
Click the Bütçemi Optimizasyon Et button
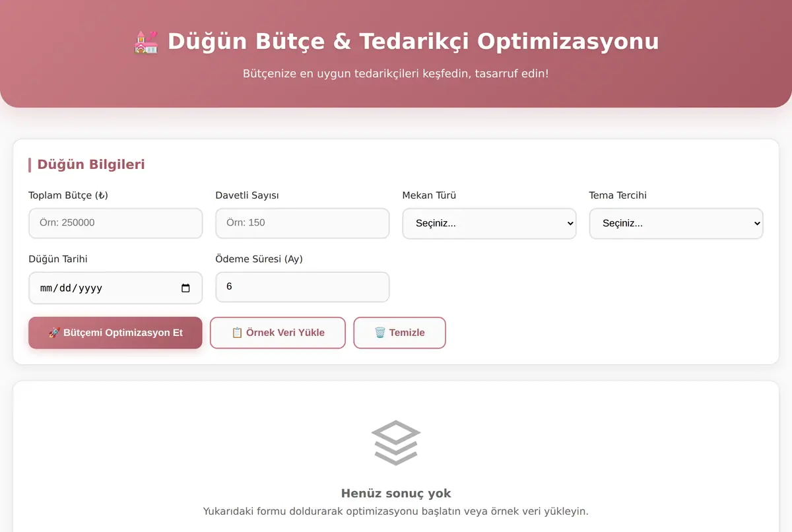point(115,333)
